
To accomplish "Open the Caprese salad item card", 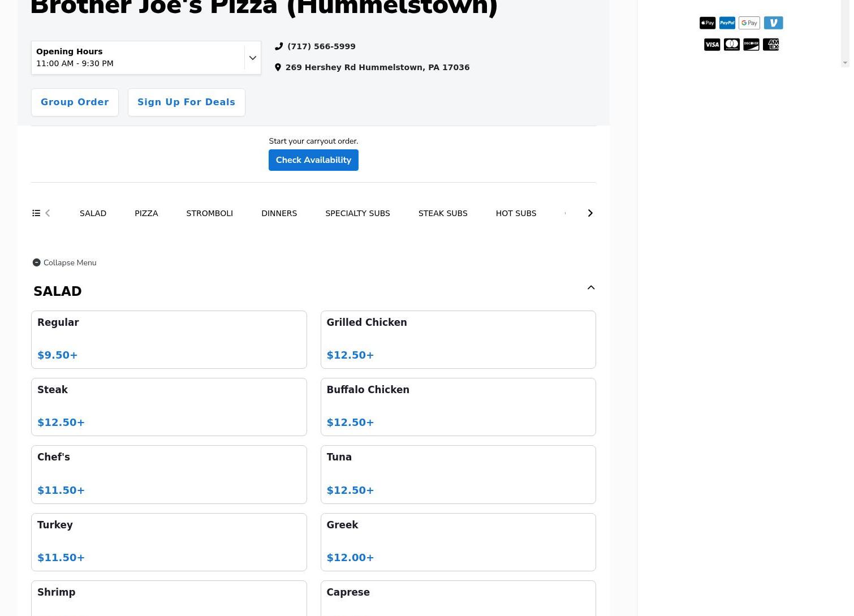I will pyautogui.click(x=458, y=598).
